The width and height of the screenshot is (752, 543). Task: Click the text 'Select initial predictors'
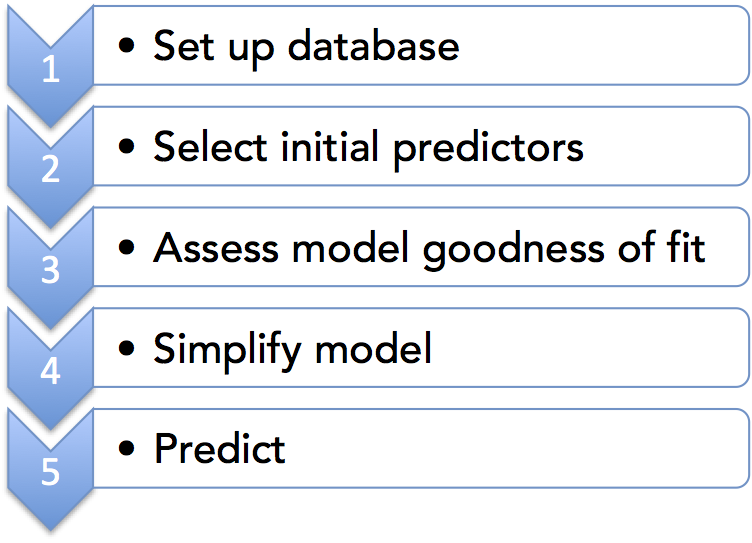click(368, 147)
